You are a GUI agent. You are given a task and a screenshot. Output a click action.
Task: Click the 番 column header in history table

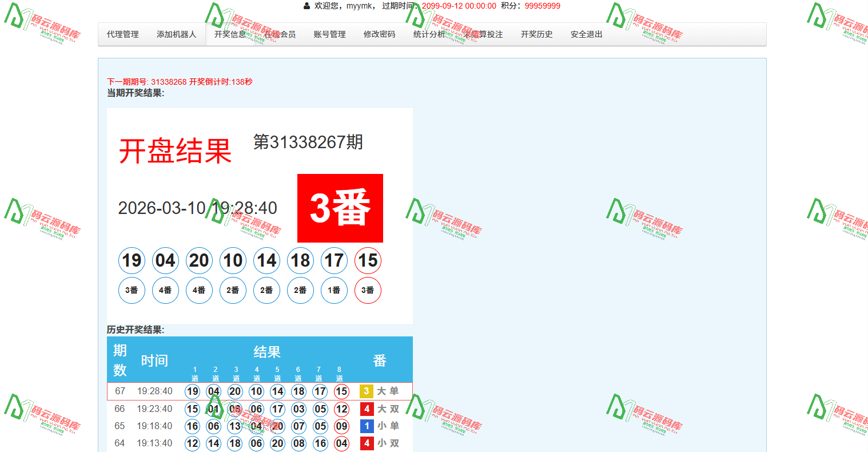click(380, 360)
